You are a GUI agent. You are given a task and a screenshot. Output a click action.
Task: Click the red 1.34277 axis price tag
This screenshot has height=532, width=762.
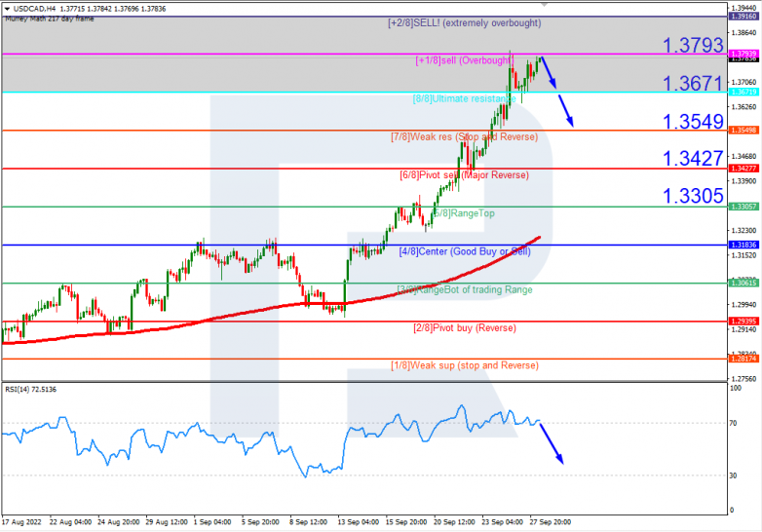pos(743,169)
